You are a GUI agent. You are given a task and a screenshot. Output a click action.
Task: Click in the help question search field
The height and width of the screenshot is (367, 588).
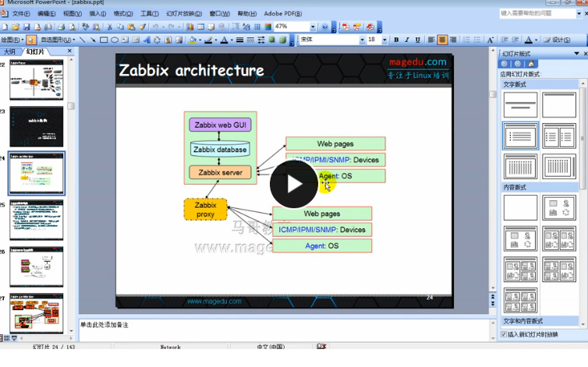537,13
